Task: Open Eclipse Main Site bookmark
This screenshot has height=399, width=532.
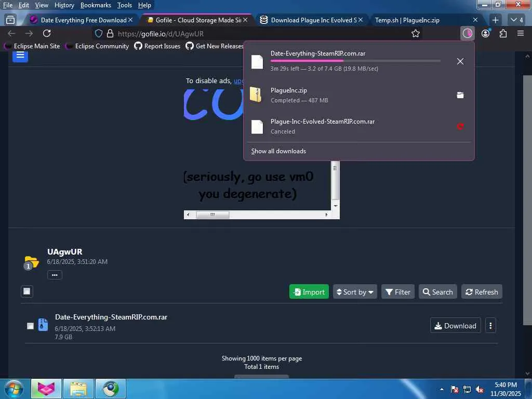Action: [32, 46]
